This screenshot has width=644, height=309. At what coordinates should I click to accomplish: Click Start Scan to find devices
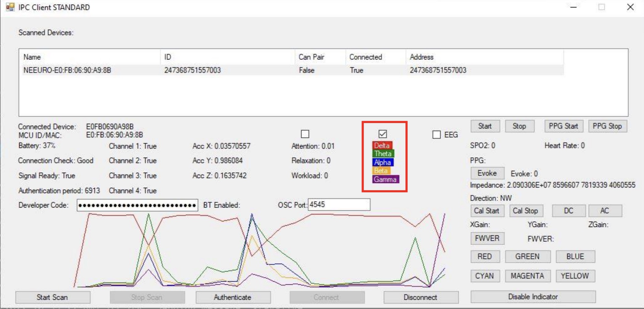point(52,298)
